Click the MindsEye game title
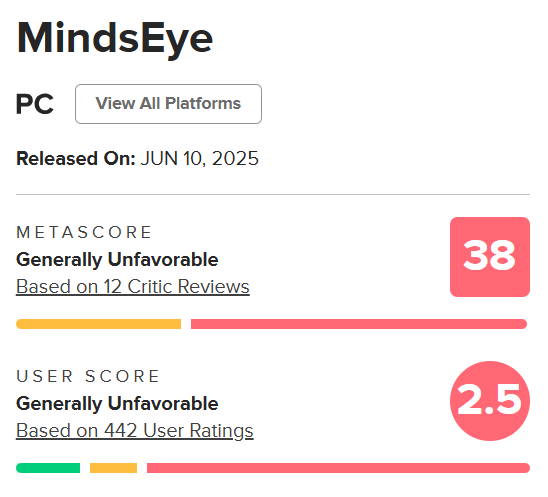Image resolution: width=548 pixels, height=497 pixels. 115,38
